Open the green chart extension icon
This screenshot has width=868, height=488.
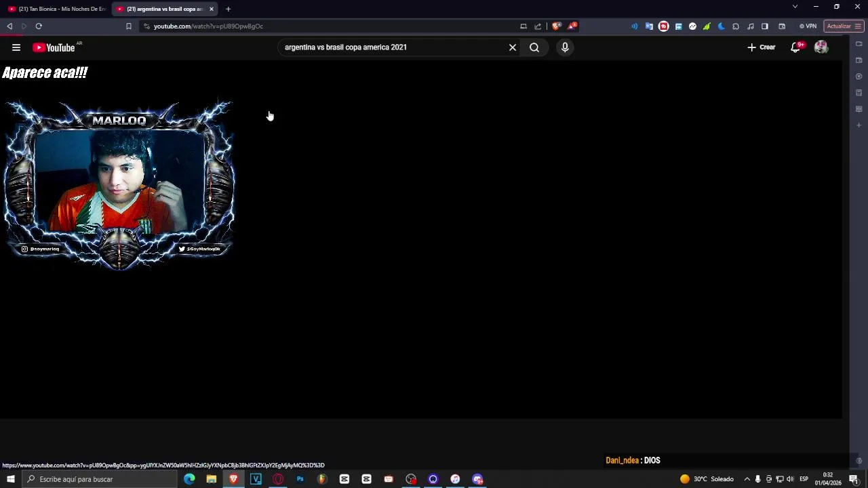coord(707,26)
